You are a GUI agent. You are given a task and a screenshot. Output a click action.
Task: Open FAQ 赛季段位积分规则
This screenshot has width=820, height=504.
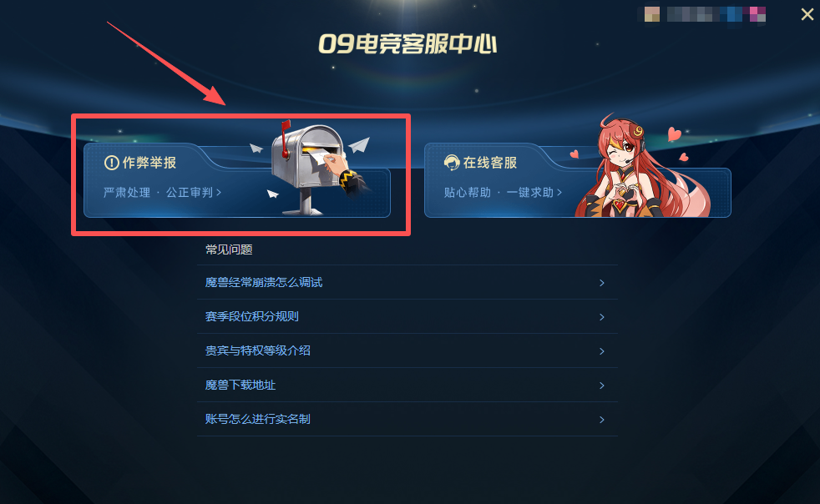click(x=407, y=316)
